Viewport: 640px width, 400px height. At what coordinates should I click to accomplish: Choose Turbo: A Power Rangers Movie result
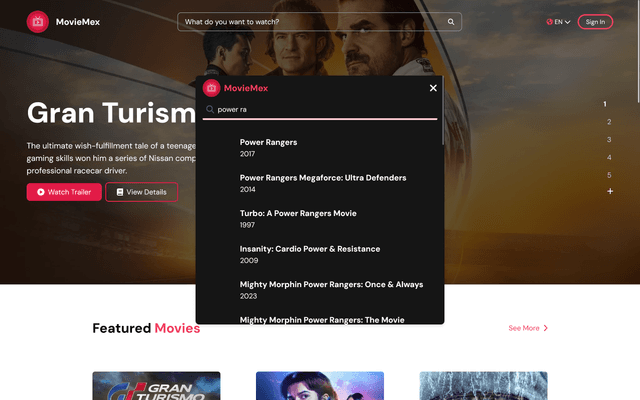point(320,219)
